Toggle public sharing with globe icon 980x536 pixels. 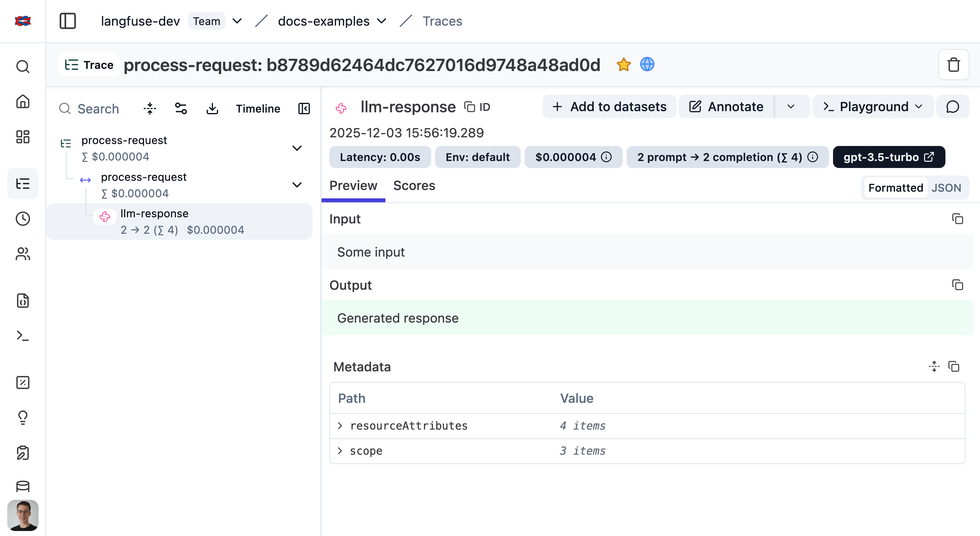[x=647, y=65]
